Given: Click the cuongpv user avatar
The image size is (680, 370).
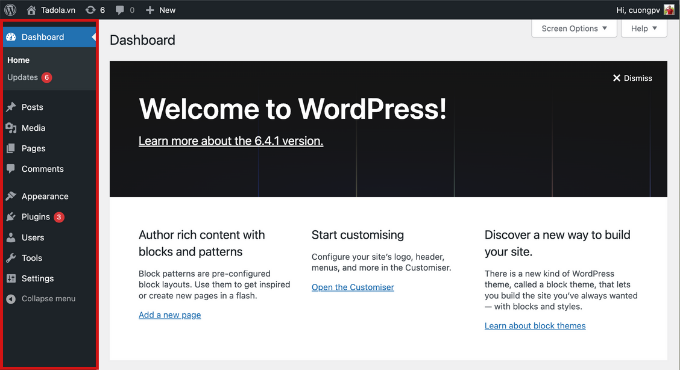Looking at the screenshot, I should (669, 10).
